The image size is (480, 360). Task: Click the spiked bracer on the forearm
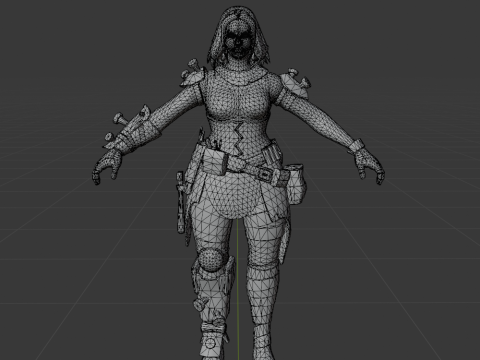pos(132,130)
